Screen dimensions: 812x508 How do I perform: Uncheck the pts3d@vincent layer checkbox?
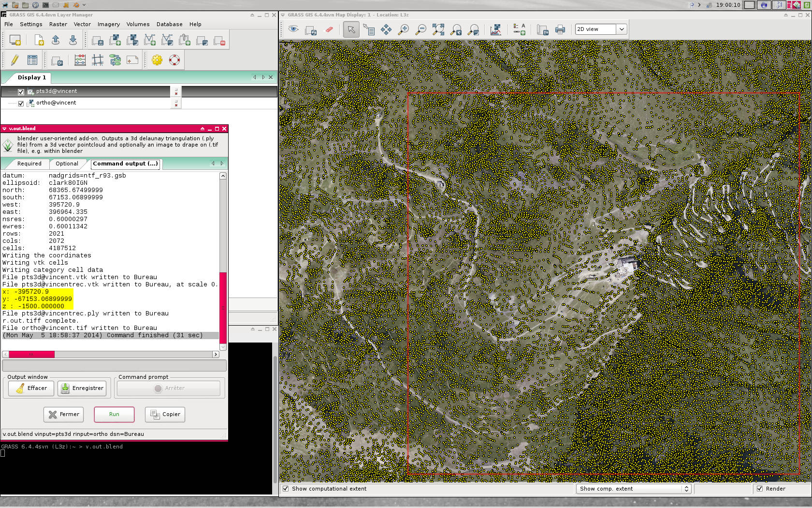click(x=21, y=92)
